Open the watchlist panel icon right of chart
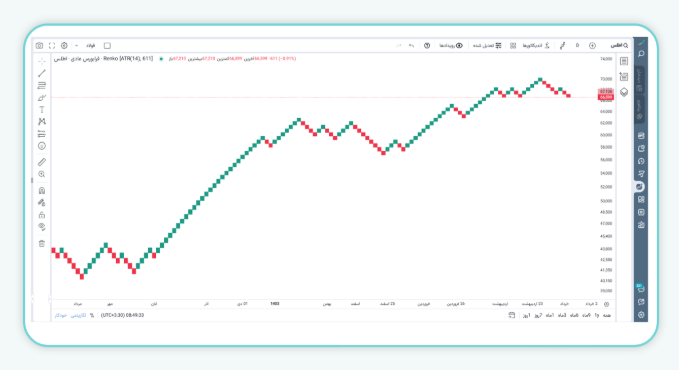 coord(624,61)
